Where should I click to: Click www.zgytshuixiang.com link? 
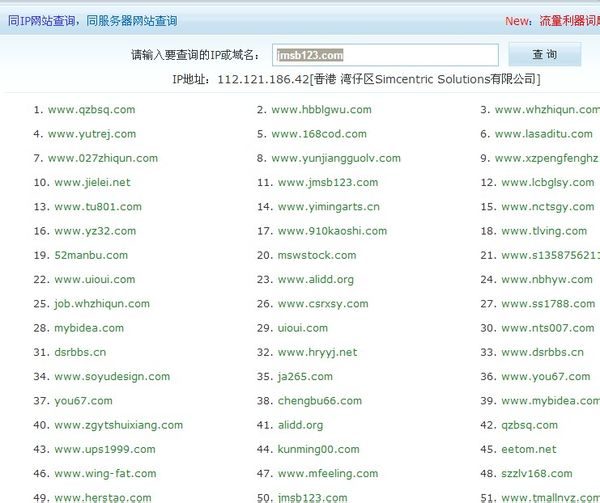click(119, 425)
